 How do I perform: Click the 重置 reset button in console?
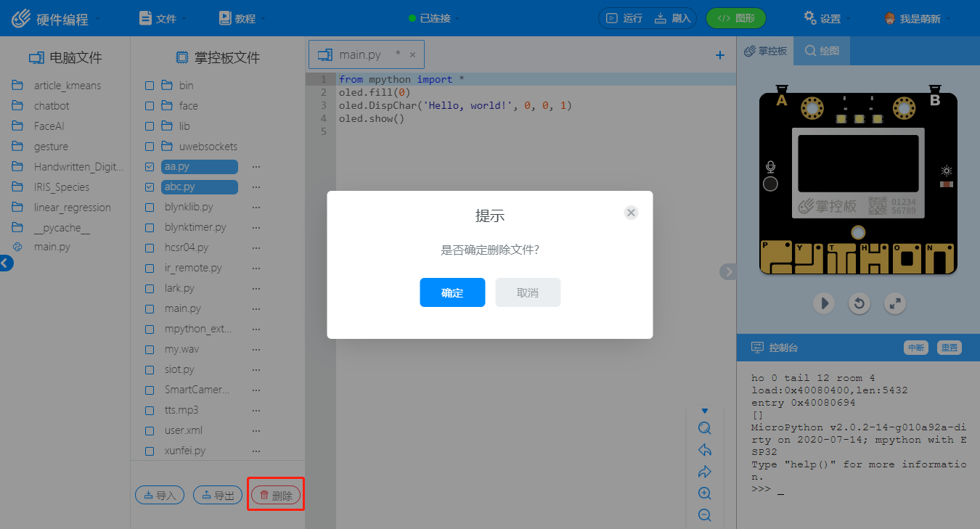click(949, 348)
